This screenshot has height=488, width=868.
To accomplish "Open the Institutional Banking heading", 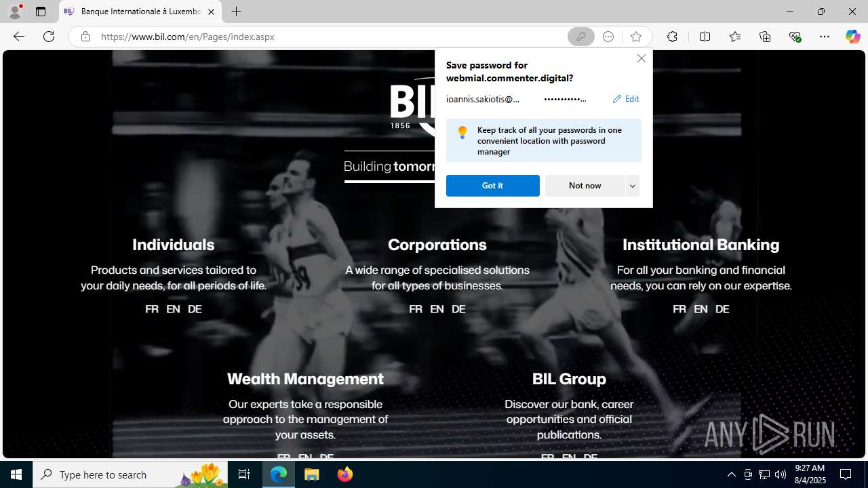I will click(x=701, y=245).
